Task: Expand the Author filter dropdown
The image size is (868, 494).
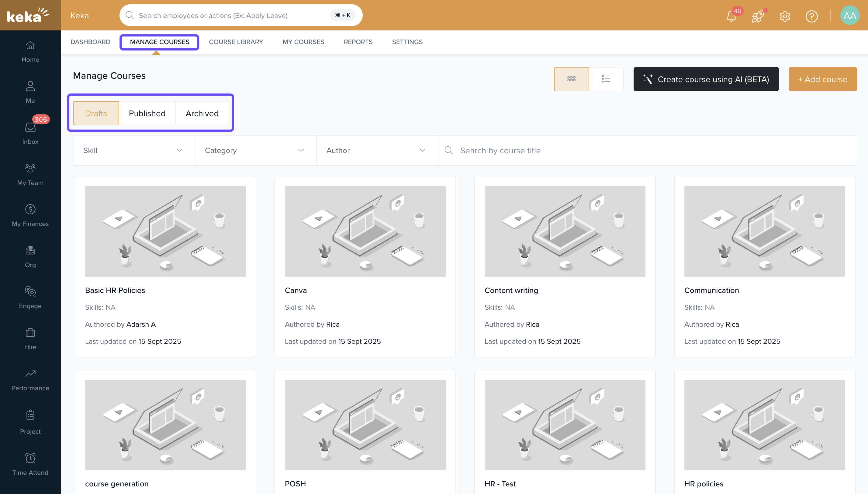Action: 376,150
